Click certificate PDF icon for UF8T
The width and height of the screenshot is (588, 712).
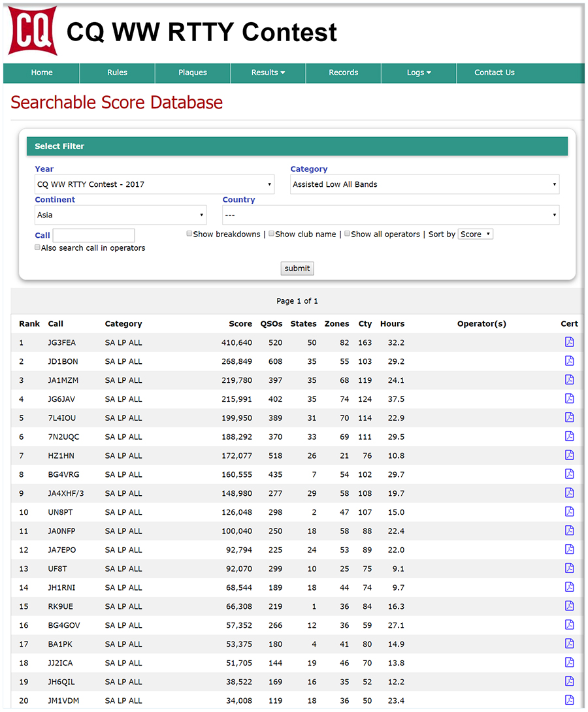tap(569, 568)
